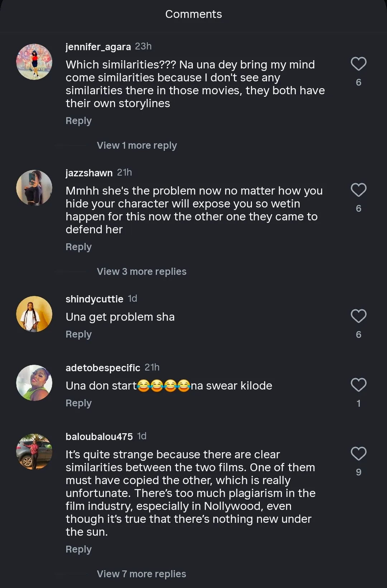Heart the adetobespecific comment
387x588 pixels.
click(x=358, y=385)
